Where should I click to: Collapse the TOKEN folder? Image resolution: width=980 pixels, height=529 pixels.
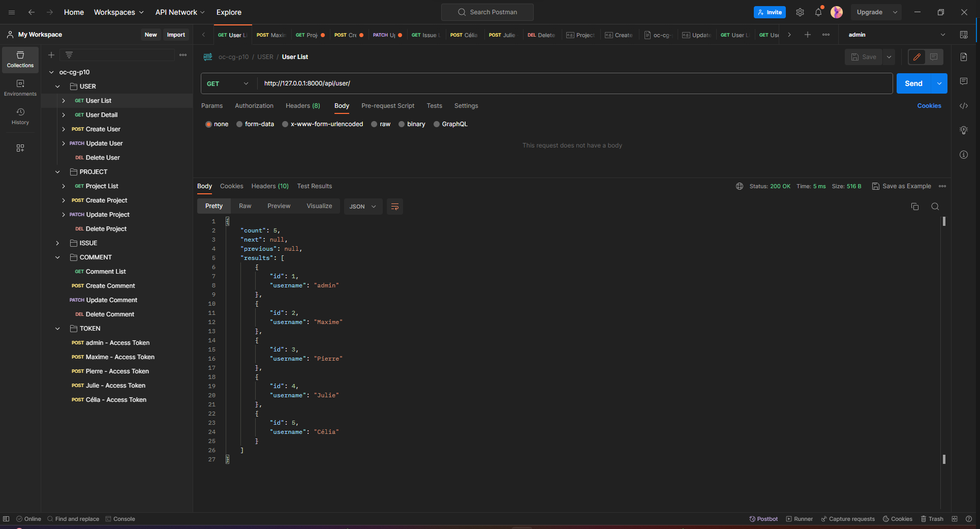point(57,329)
